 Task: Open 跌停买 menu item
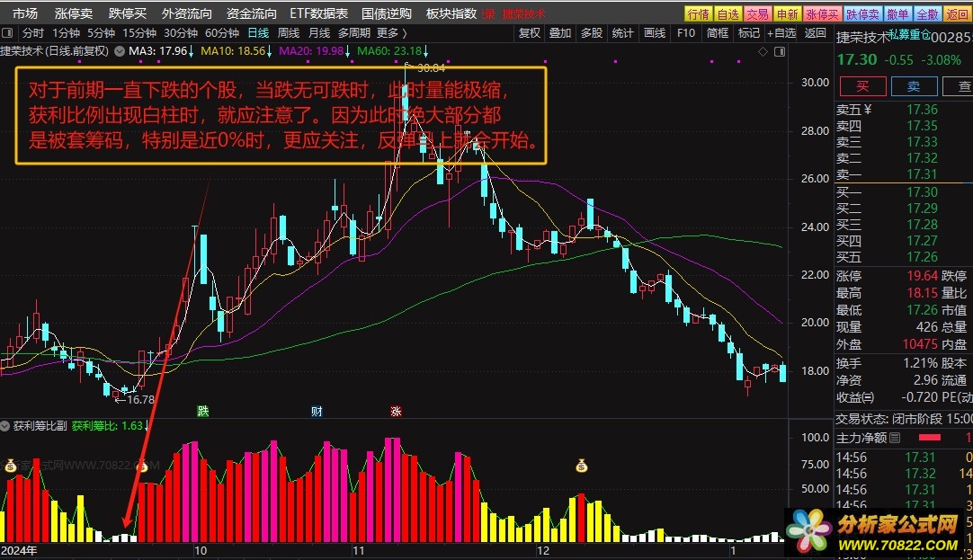tap(127, 13)
